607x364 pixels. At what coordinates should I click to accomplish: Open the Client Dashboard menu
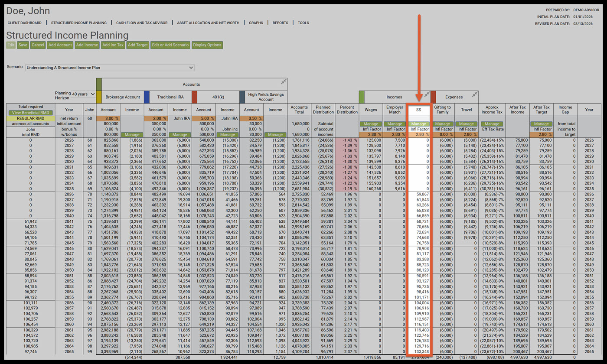pos(25,23)
